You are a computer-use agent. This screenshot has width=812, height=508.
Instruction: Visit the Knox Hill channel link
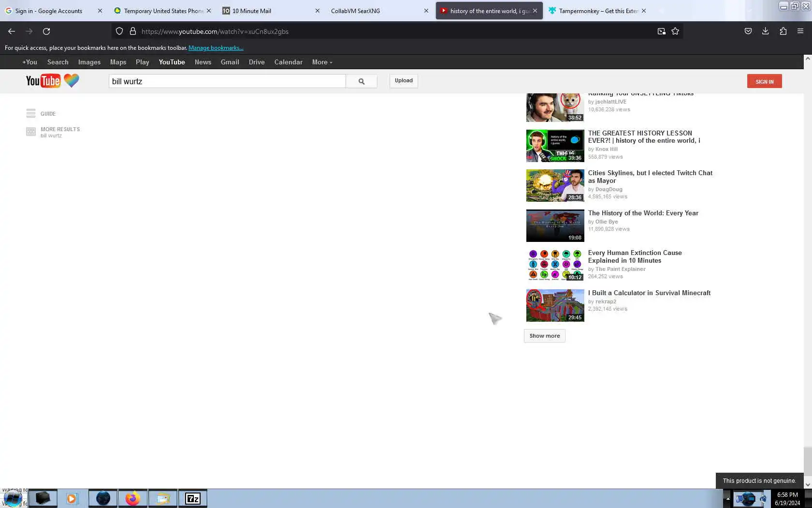pos(607,149)
